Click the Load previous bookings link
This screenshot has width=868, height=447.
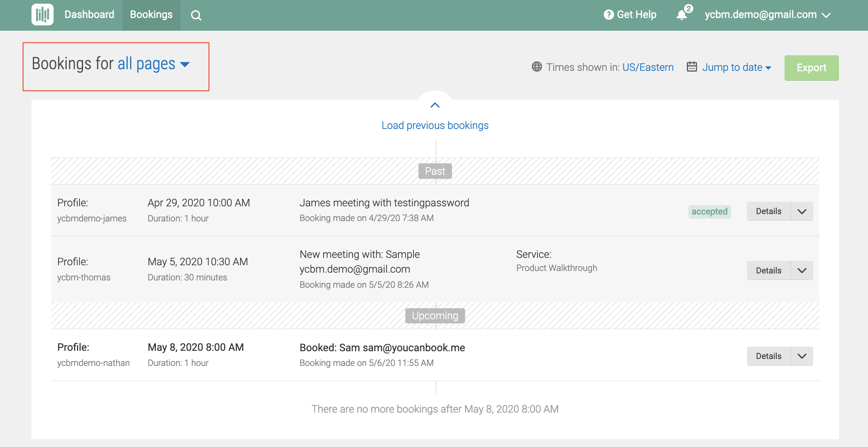(x=435, y=125)
